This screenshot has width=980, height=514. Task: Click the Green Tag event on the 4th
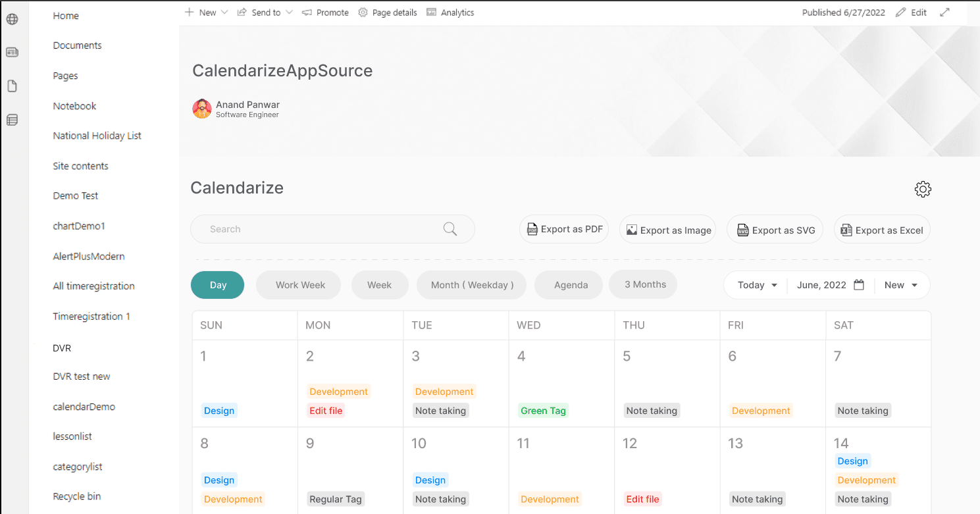543,411
